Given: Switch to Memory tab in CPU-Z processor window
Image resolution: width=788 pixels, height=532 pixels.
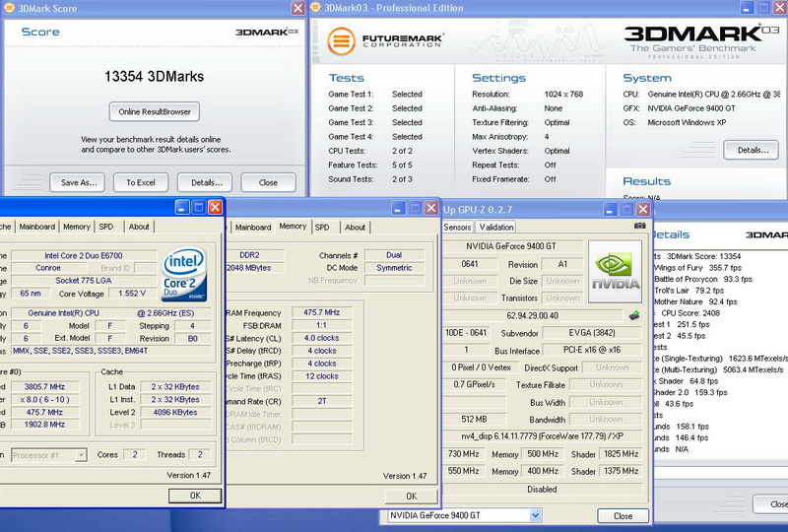Looking at the screenshot, I should (77, 227).
